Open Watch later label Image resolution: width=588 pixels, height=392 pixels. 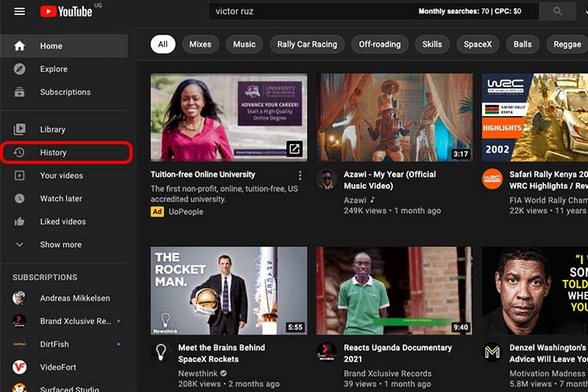[61, 198]
